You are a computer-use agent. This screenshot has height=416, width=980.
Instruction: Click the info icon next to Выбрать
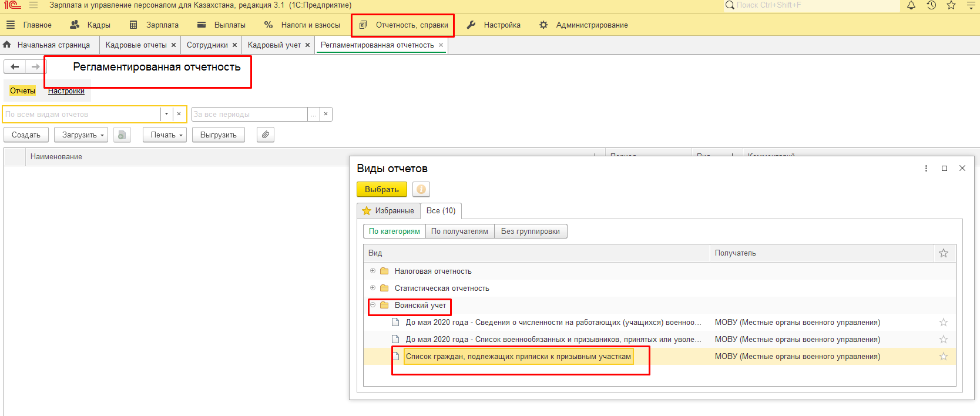pos(421,189)
